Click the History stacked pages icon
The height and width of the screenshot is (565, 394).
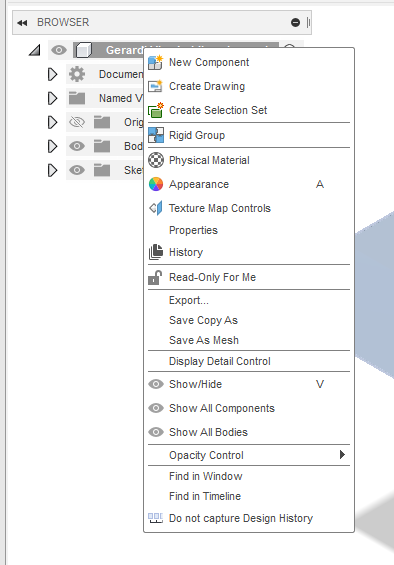(x=156, y=252)
